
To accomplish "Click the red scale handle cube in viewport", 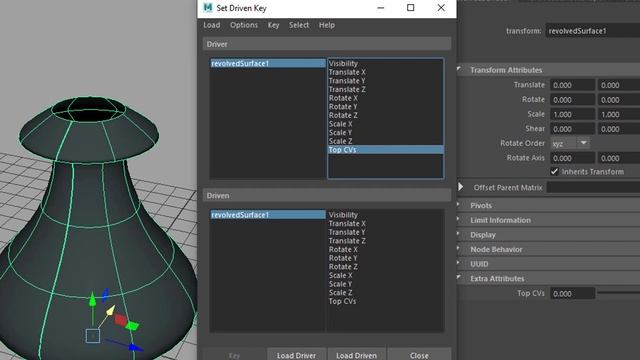I will coord(120,320).
